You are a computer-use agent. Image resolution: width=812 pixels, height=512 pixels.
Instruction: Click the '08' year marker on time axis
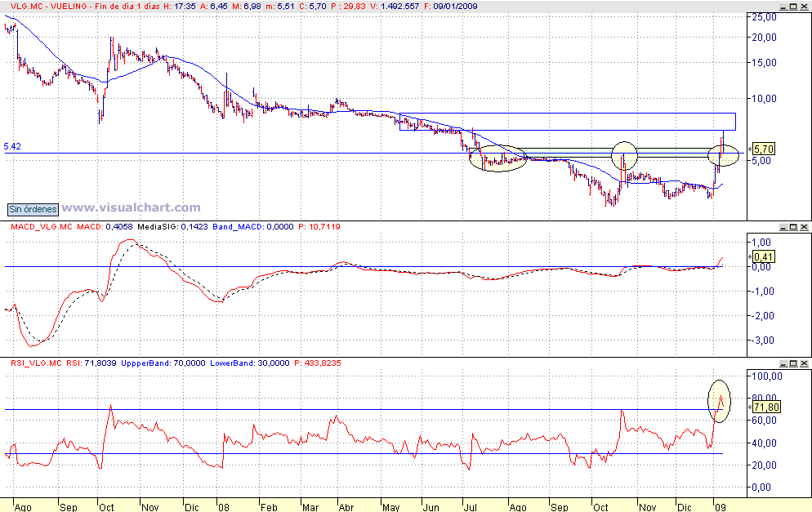[x=224, y=507]
